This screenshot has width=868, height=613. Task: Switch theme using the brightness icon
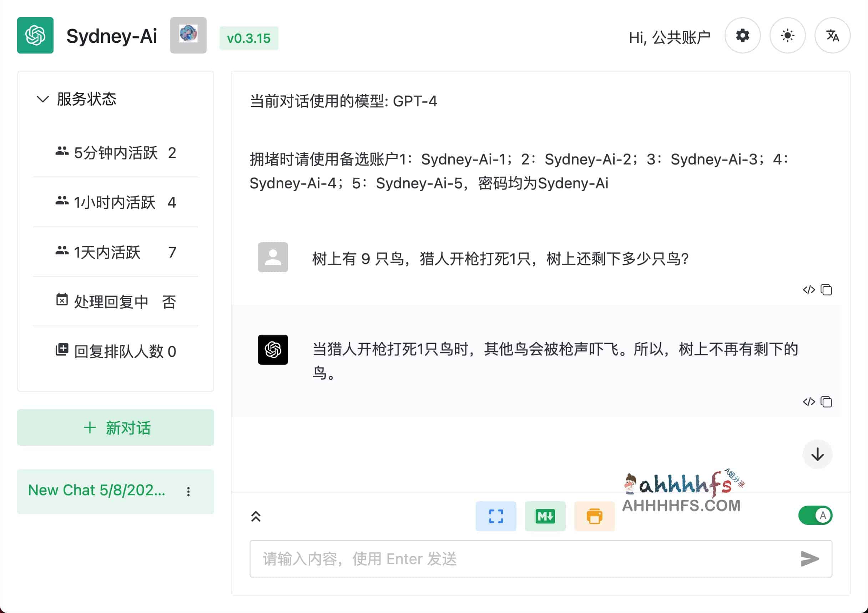point(787,35)
